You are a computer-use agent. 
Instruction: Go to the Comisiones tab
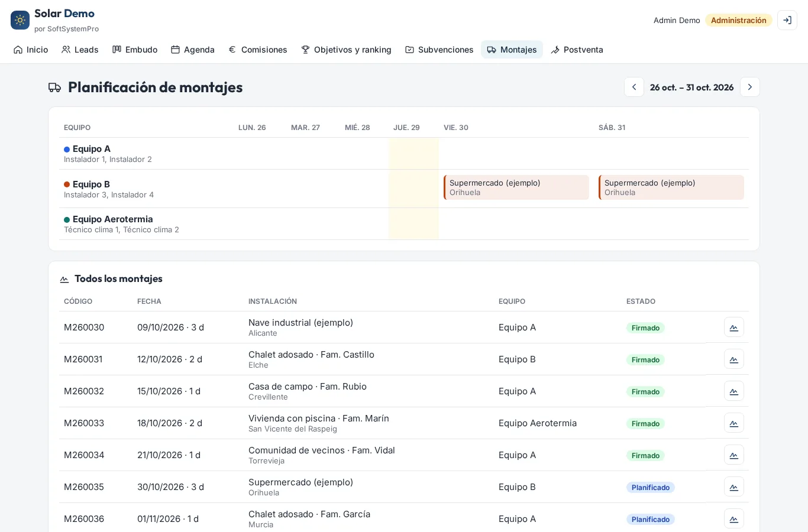click(x=258, y=50)
